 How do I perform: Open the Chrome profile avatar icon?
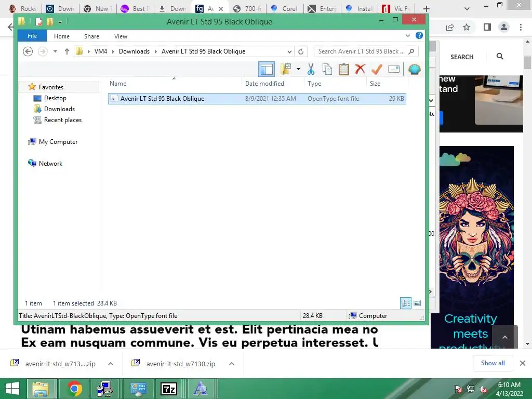[x=504, y=28]
